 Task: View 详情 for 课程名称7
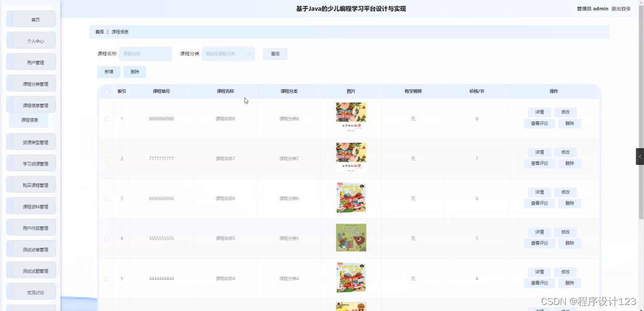pos(539,152)
